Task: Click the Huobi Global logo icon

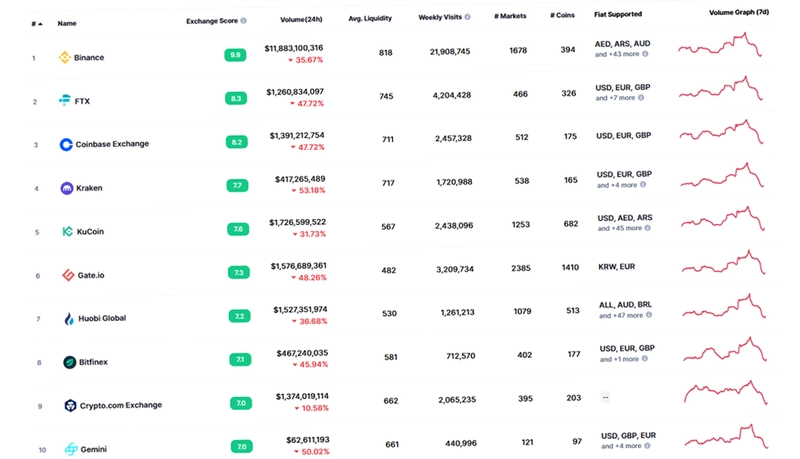Action: [69, 319]
